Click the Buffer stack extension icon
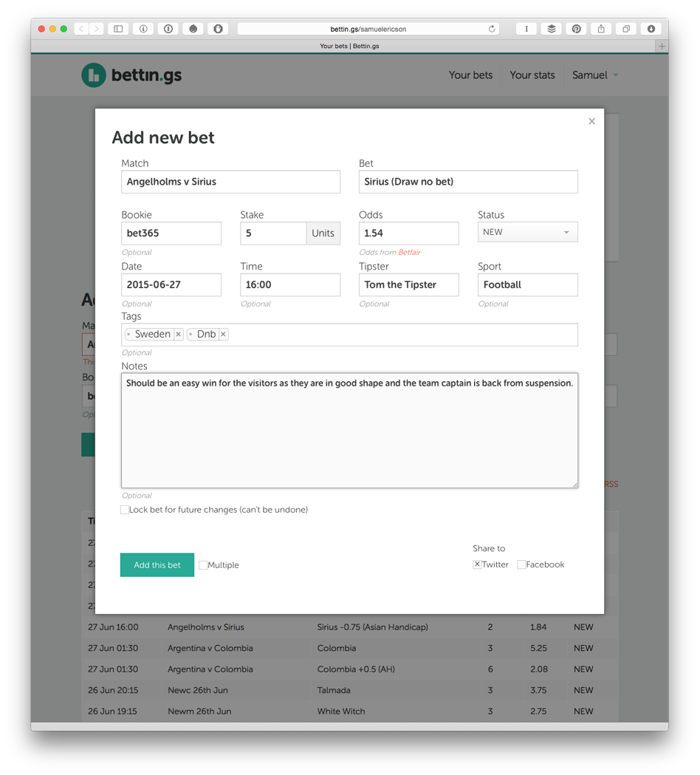This screenshot has height=775, width=700. tap(552, 29)
